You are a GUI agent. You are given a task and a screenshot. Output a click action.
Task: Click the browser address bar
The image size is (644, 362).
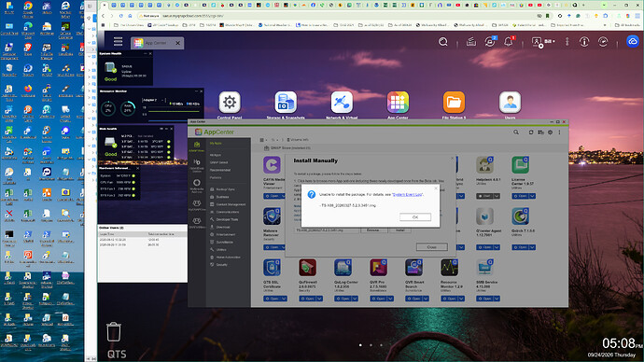337,16
